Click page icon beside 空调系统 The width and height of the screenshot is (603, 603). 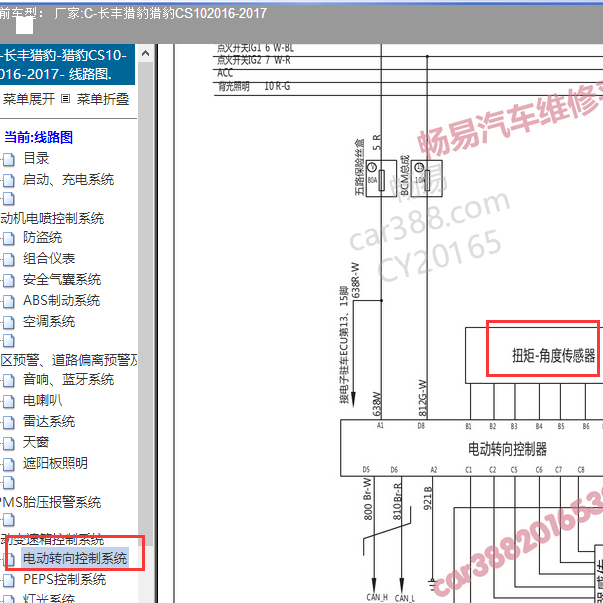pos(9,323)
